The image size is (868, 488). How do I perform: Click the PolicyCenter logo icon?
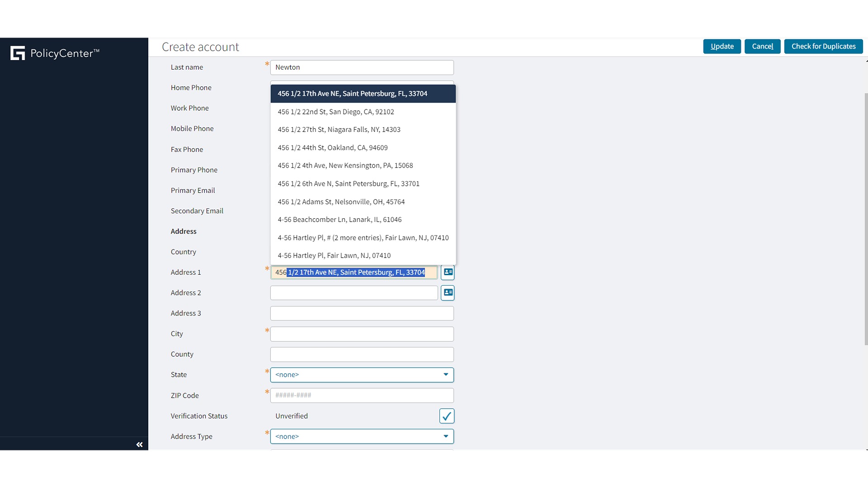[18, 53]
